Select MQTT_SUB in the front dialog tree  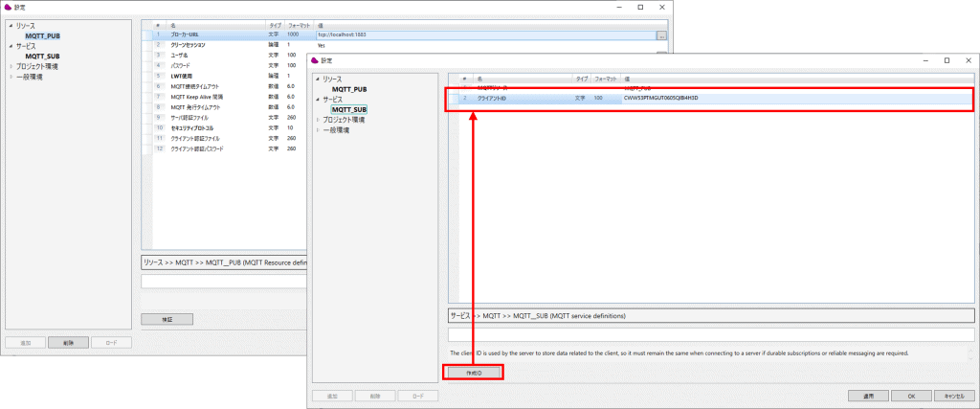pyautogui.click(x=348, y=110)
